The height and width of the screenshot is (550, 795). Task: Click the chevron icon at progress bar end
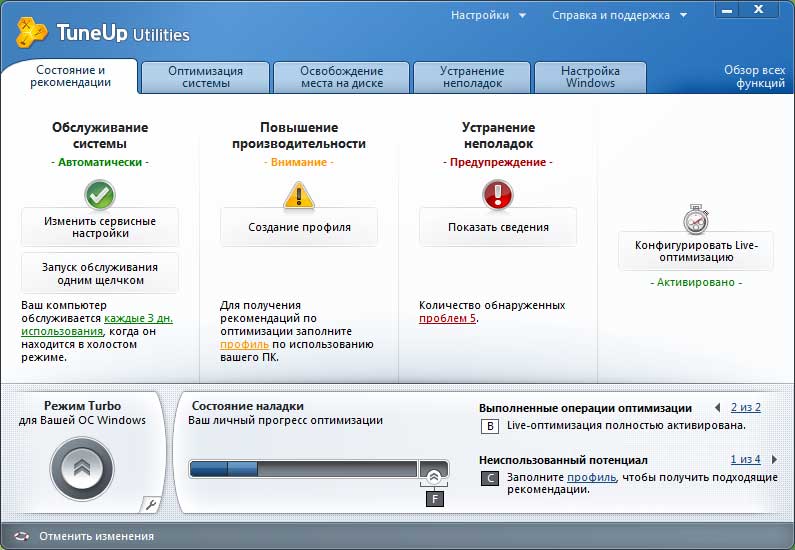434,476
